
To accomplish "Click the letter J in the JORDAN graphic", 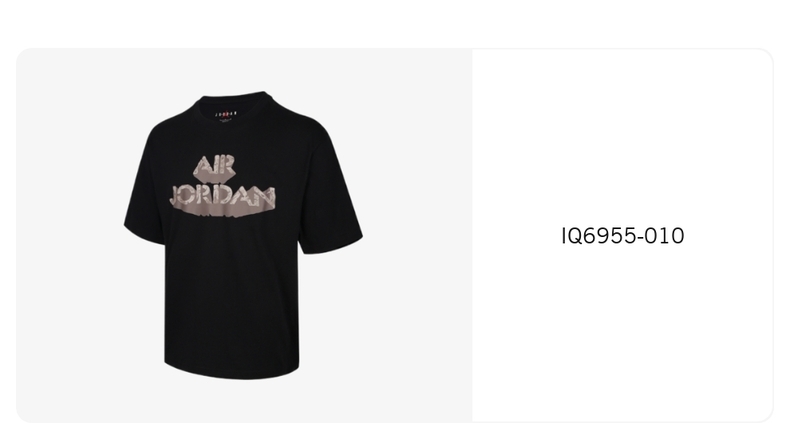I will [x=176, y=196].
